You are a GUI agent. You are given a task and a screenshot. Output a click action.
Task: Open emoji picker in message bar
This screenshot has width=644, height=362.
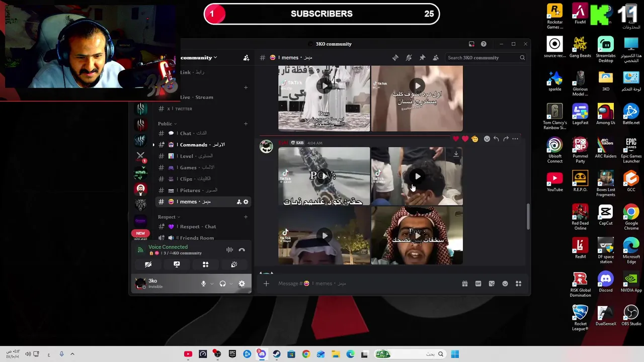pyautogui.click(x=505, y=284)
